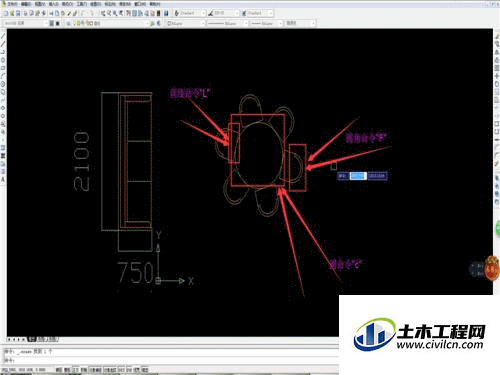This screenshot has height=375, width=500.
Task: Toggle Grid display in status bar
Action: [68, 370]
